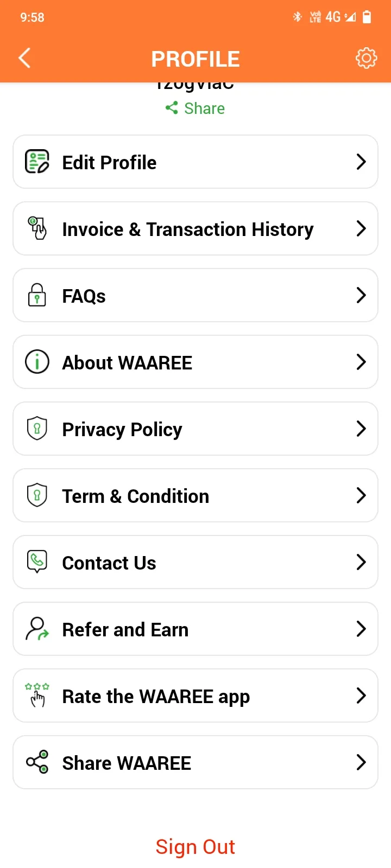Viewport: 391px width, 868px height.
Task: Open the Privacy Policy menu item
Action: tap(195, 429)
